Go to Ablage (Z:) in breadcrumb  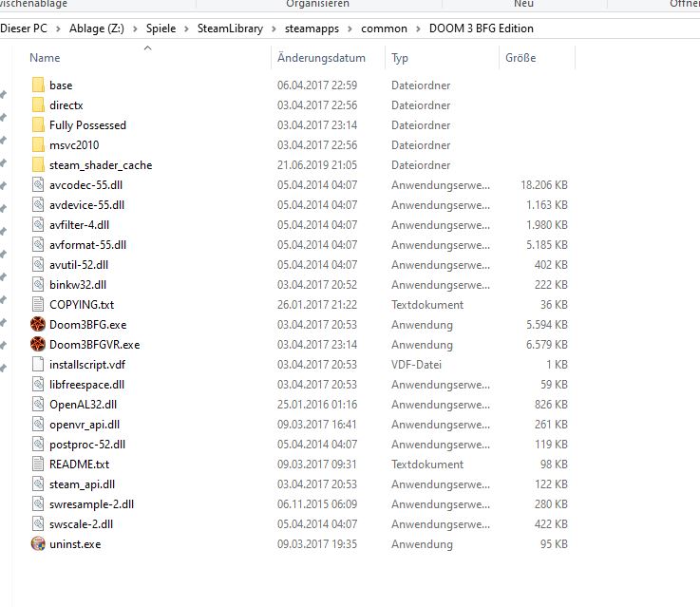point(97,28)
